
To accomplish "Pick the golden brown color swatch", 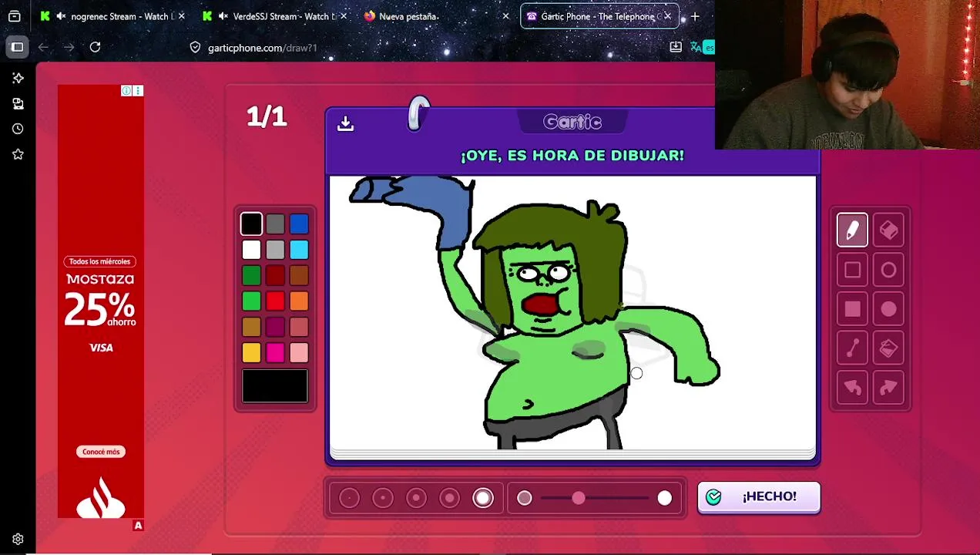I will (x=251, y=327).
